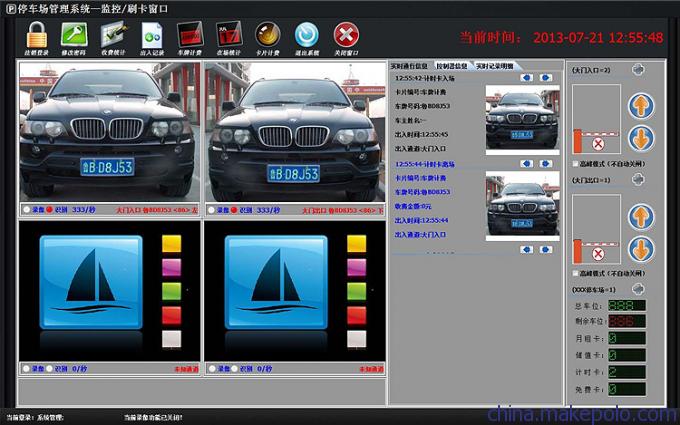Select recognition radio (识别) under entrance camera
Screen dimensions: 680x425
click(x=49, y=210)
